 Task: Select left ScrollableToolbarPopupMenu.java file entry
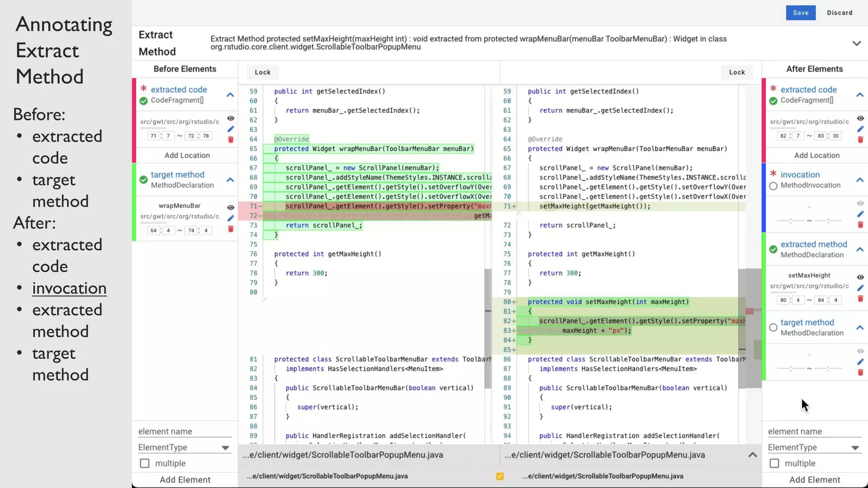click(327, 476)
